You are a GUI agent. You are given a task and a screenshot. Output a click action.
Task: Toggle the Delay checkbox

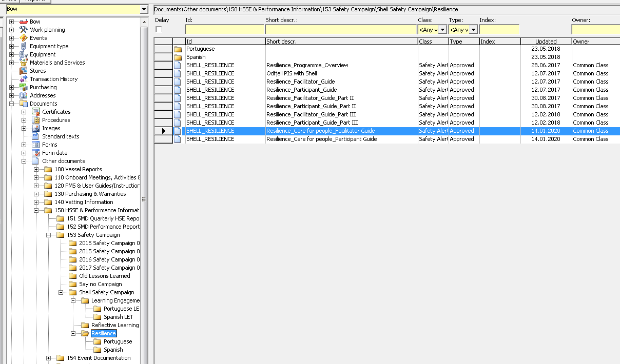pyautogui.click(x=159, y=30)
